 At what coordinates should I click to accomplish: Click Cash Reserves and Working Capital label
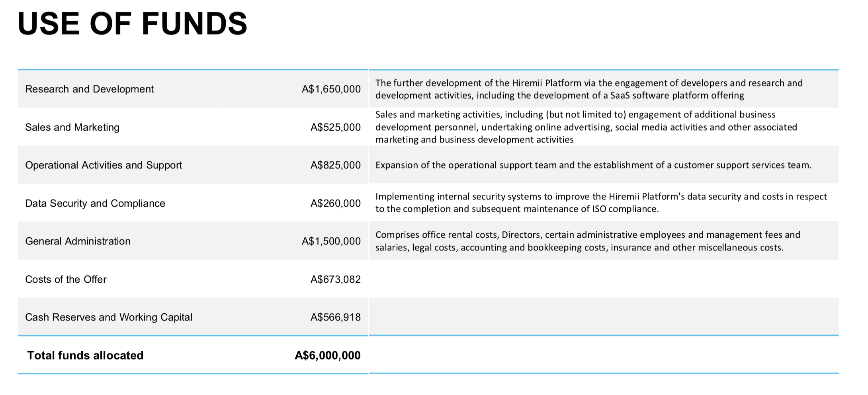(108, 317)
